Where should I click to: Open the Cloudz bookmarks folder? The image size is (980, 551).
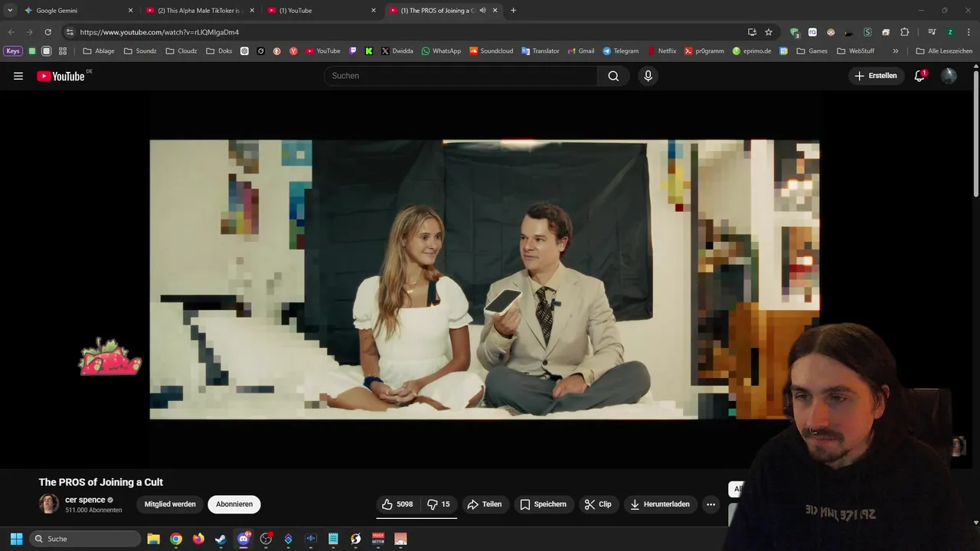click(x=181, y=51)
